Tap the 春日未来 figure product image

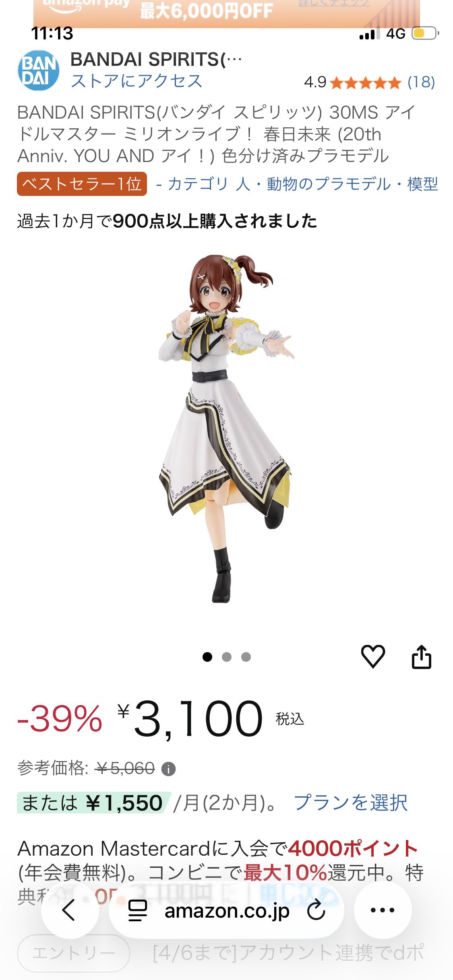coord(225,428)
